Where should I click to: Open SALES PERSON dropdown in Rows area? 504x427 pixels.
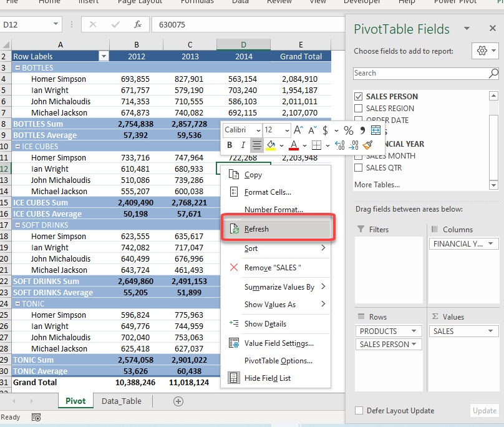pyautogui.click(x=414, y=344)
